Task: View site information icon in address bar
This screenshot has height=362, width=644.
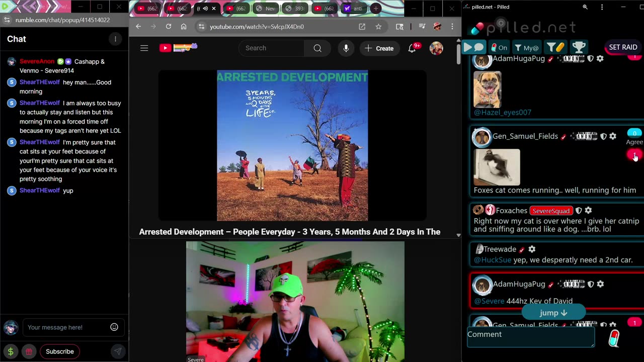Action: [x=201, y=27]
